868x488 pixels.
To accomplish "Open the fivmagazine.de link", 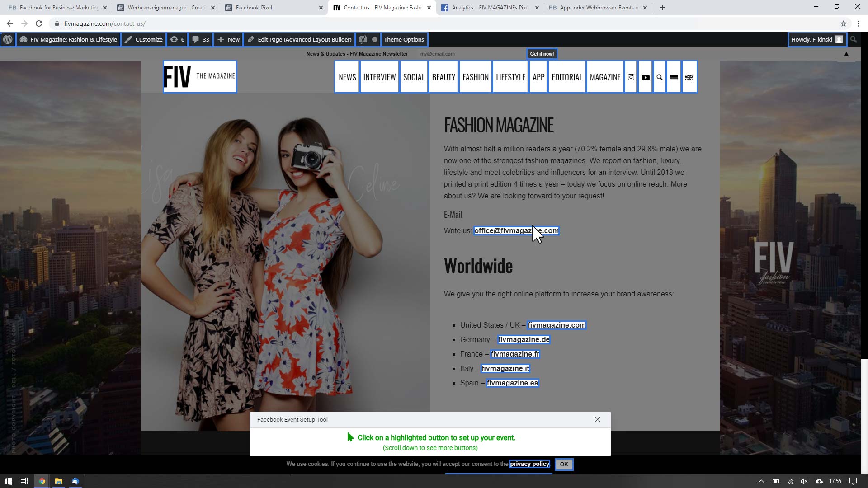I will point(524,339).
